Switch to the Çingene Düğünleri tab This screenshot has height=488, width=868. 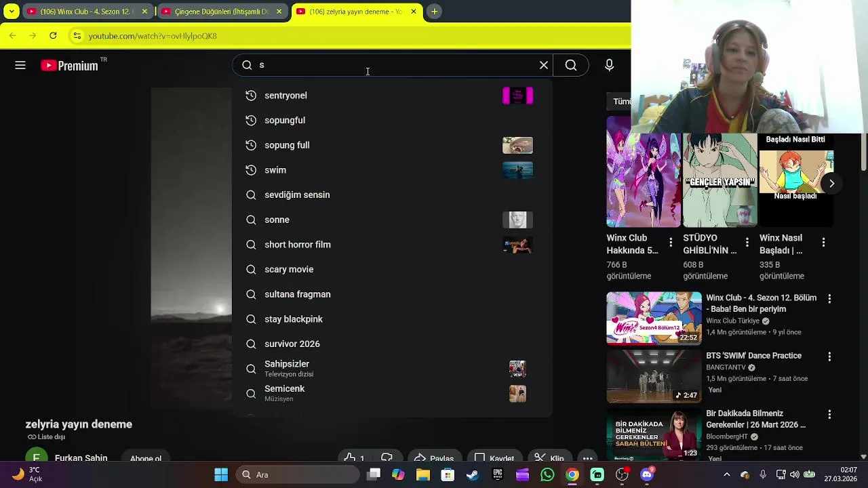222,12
